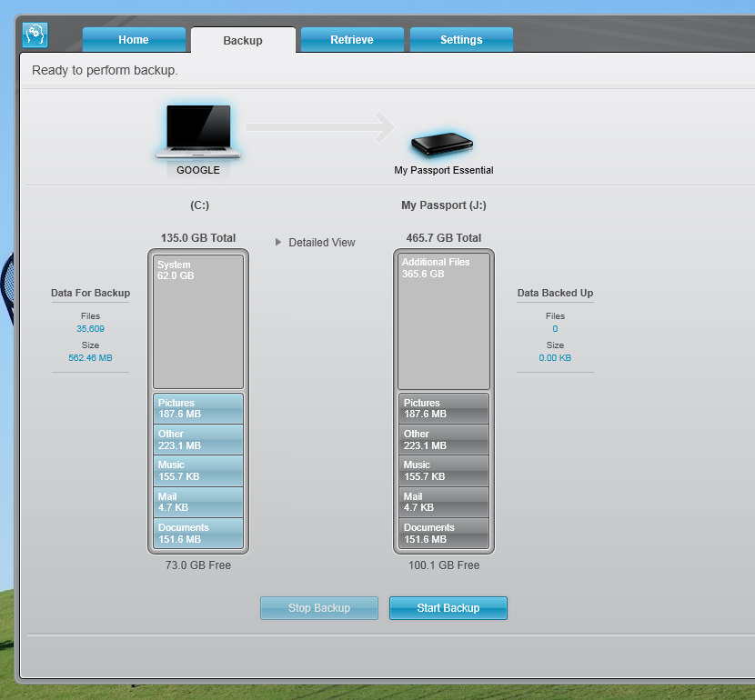Open the Settings tab
This screenshot has height=700, width=755.
coord(461,40)
